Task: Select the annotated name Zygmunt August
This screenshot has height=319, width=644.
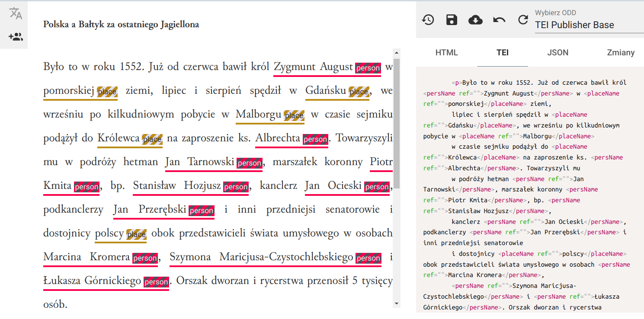Action: point(314,67)
